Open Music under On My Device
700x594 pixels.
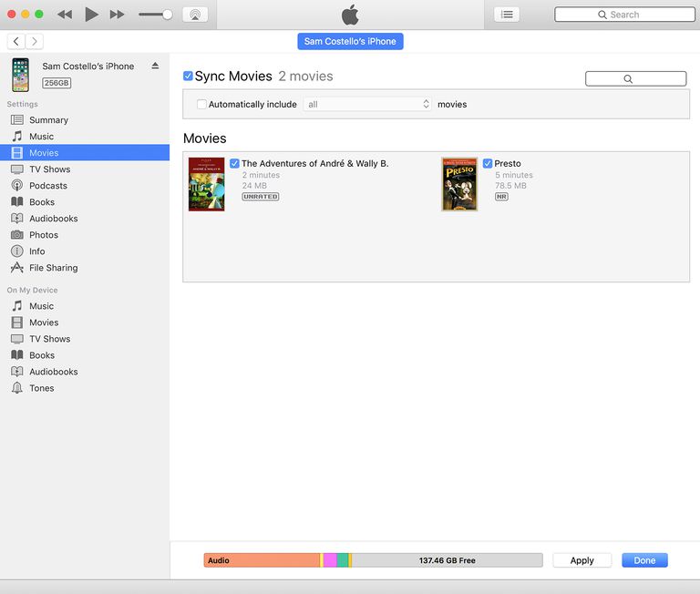[x=85, y=306]
